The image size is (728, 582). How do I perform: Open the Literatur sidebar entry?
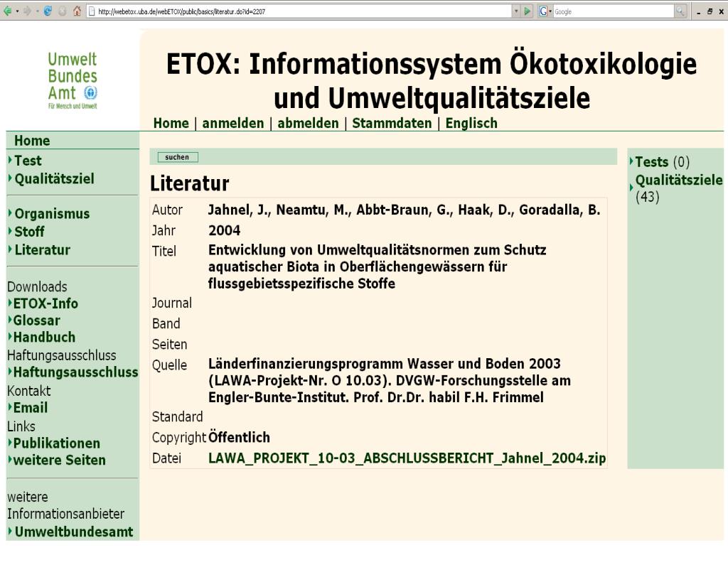pos(42,249)
